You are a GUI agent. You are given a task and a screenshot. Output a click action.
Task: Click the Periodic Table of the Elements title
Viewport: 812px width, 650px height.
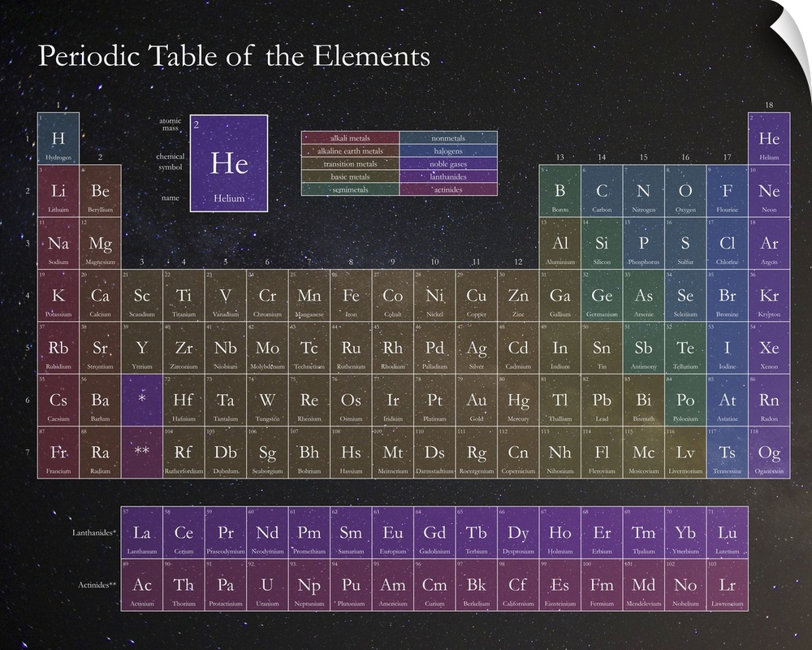(x=234, y=58)
